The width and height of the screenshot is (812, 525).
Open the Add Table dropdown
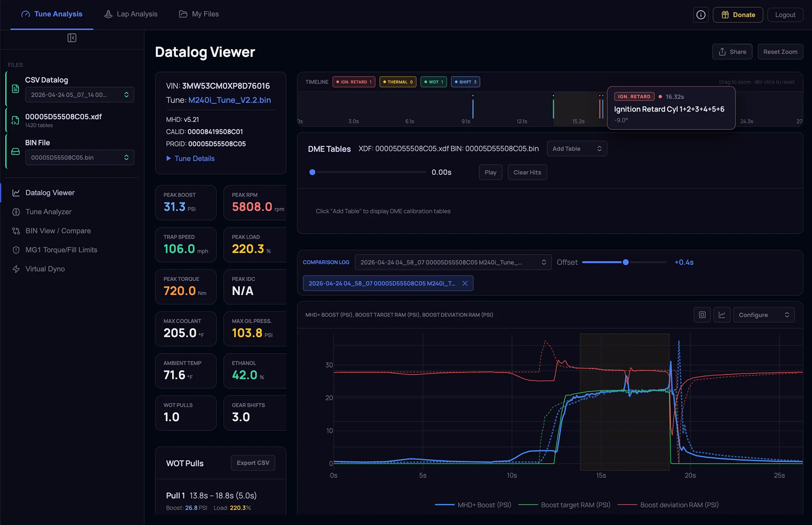coord(577,148)
